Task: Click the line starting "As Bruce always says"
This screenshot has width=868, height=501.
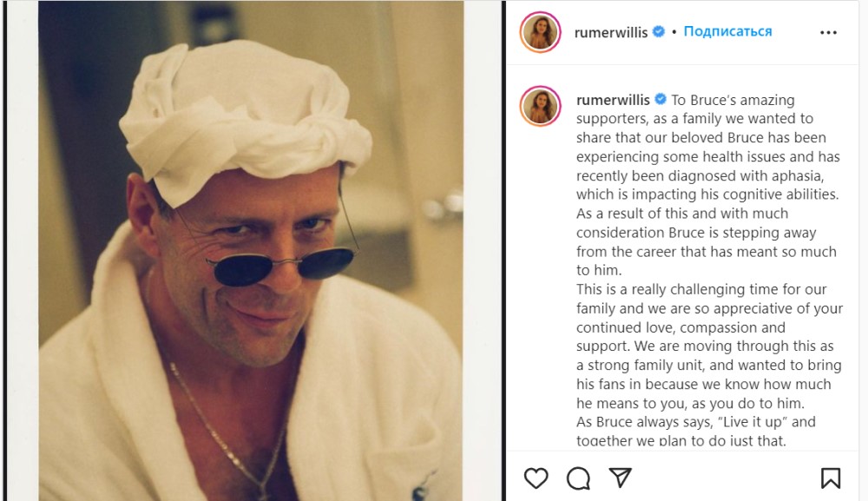Action: pos(696,422)
